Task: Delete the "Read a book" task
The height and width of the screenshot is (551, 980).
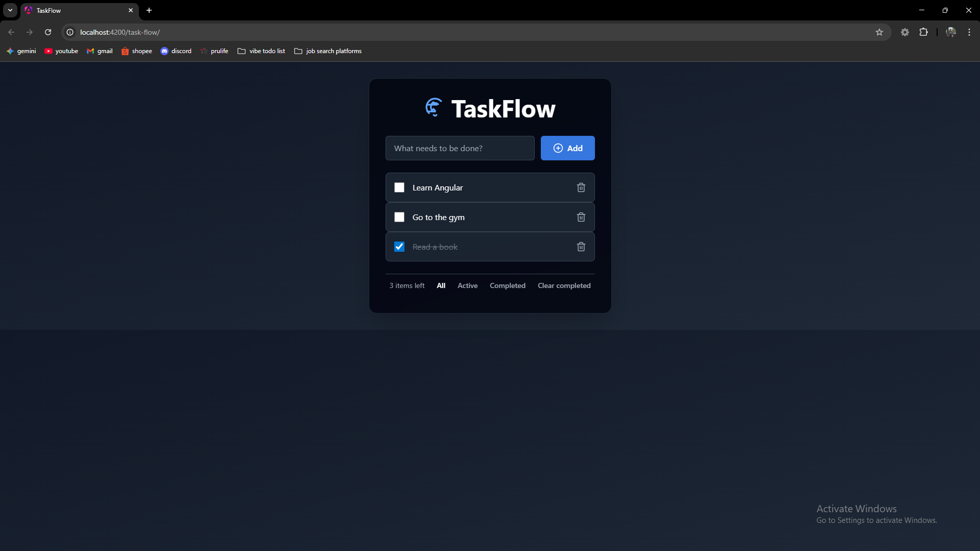Action: [581, 247]
